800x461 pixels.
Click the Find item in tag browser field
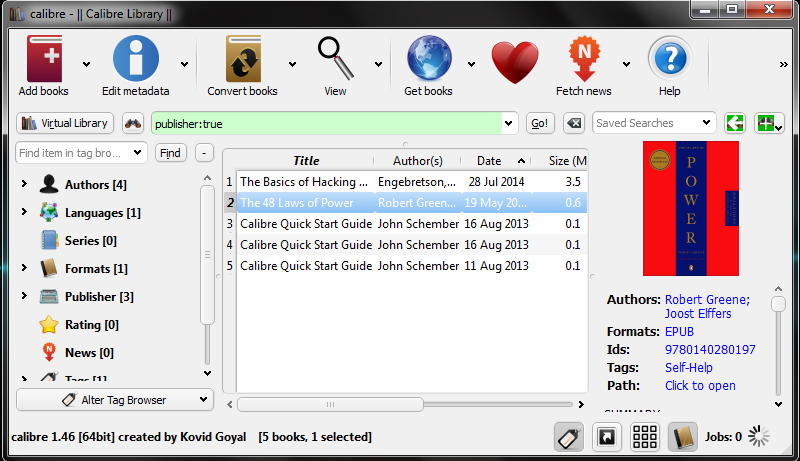click(x=74, y=153)
